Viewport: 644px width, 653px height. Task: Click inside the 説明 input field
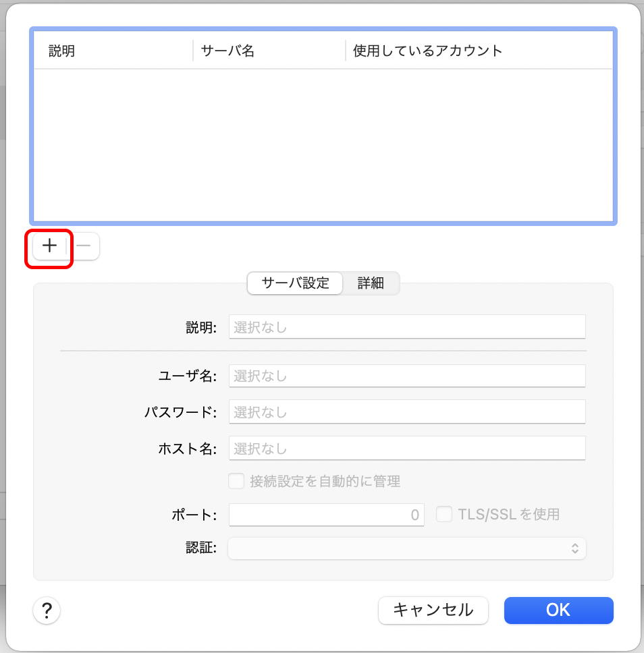coord(405,326)
